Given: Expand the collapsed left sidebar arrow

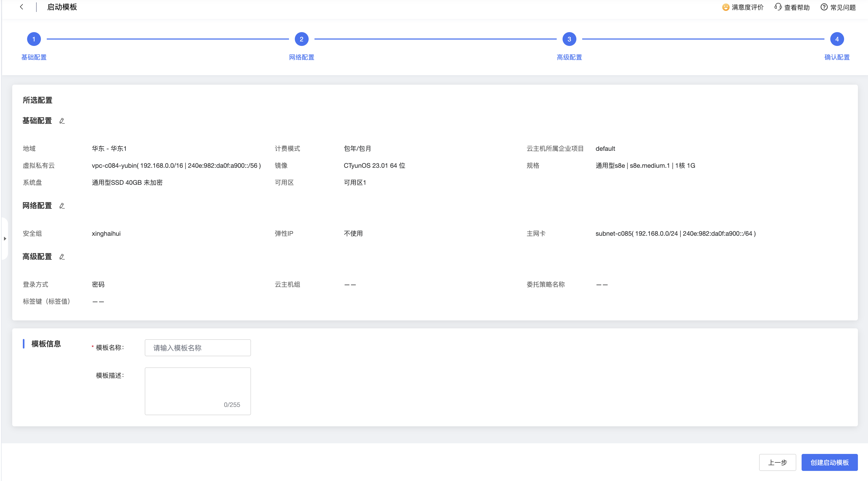Looking at the screenshot, I should [x=5, y=238].
